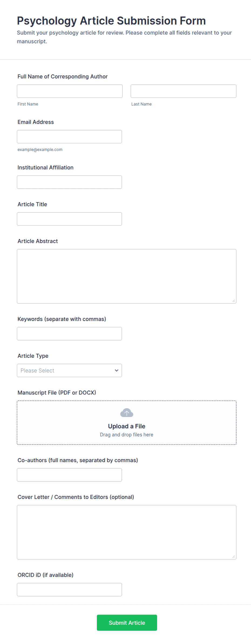Viewport: 251px width, 644px height.
Task: Grab the Cover Letter resize handle
Action: click(x=233, y=556)
